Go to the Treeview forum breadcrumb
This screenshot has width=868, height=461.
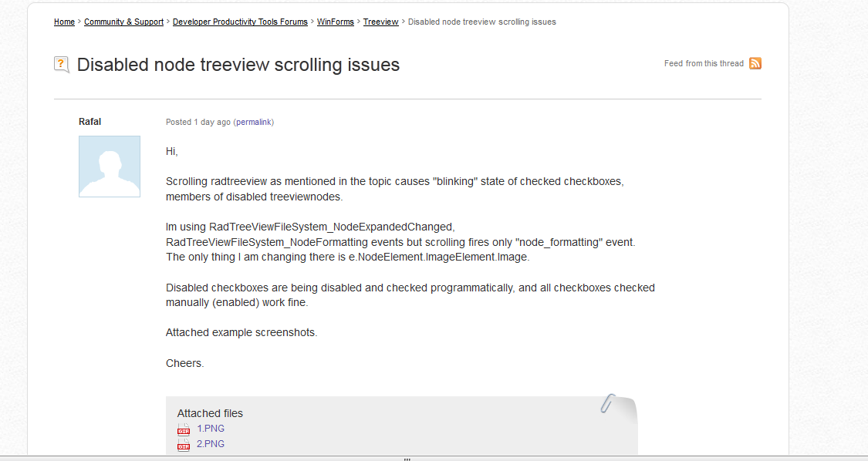click(380, 22)
